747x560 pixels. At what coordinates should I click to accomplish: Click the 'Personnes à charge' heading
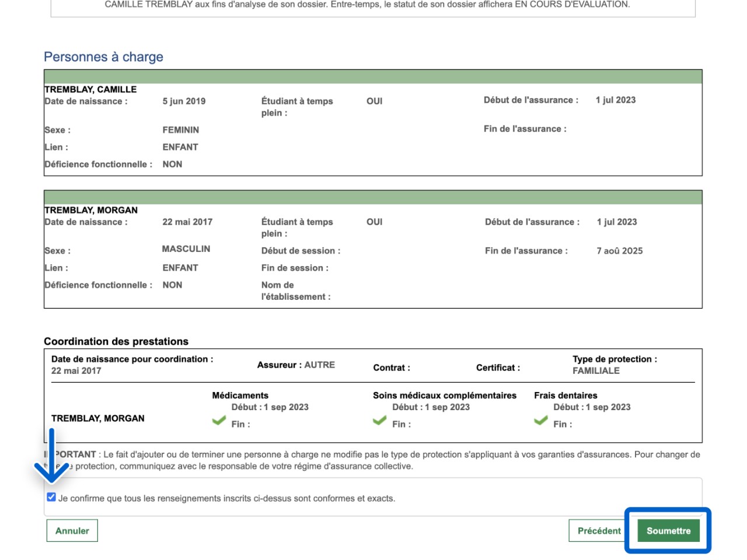(103, 57)
